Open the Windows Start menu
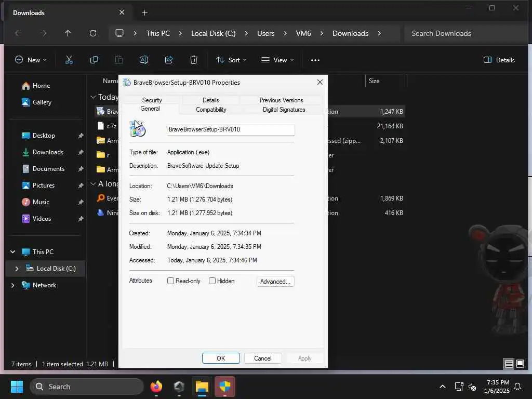Screen dimensions: 532x399 pos(17,387)
